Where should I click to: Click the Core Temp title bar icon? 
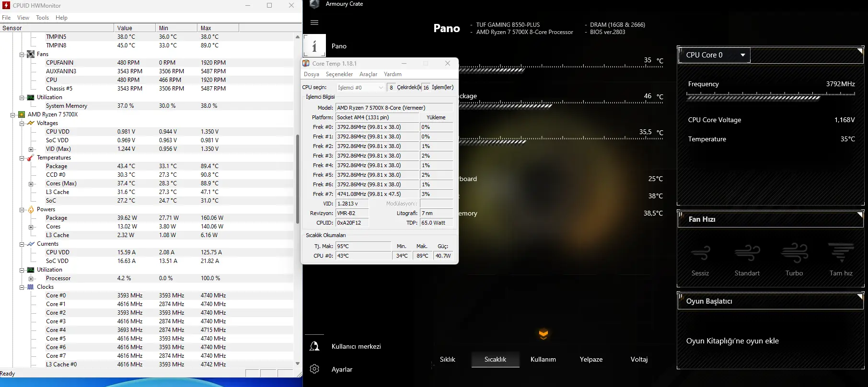pyautogui.click(x=306, y=63)
